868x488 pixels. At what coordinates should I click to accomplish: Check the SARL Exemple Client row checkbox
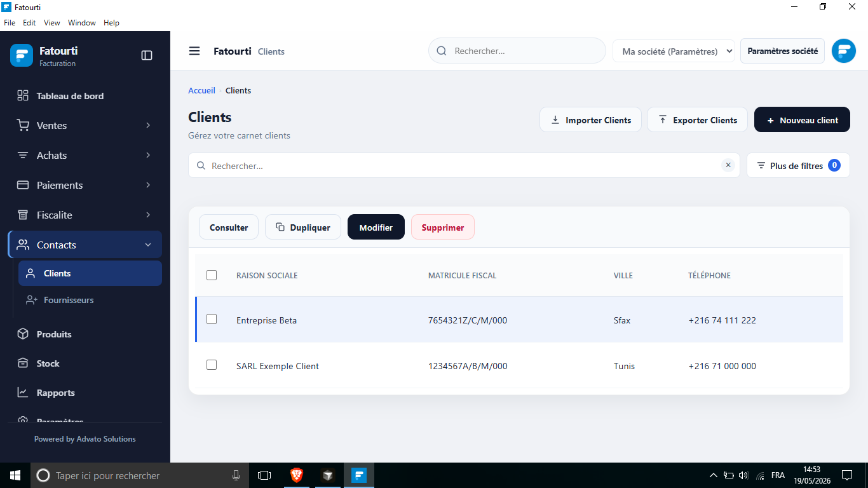pyautogui.click(x=212, y=365)
